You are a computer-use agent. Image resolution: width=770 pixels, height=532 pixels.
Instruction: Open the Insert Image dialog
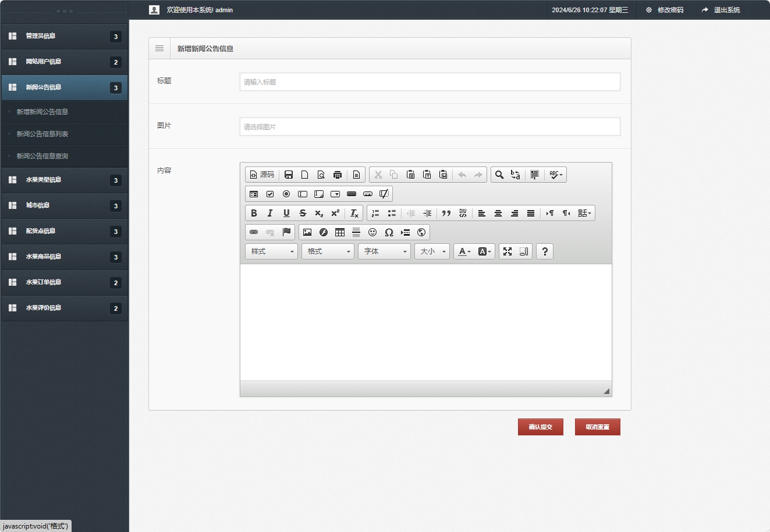[x=307, y=232]
